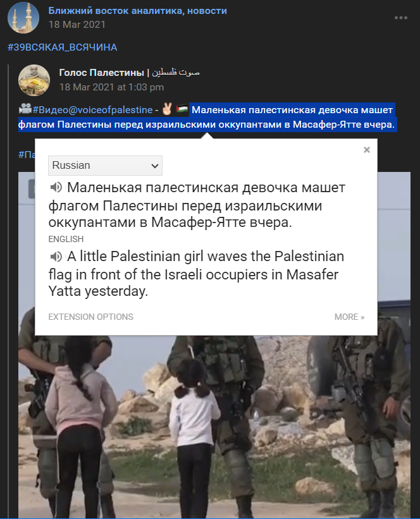Open #Видео@voiceofpalestine hashtag
The width and height of the screenshot is (420, 519).
point(92,110)
